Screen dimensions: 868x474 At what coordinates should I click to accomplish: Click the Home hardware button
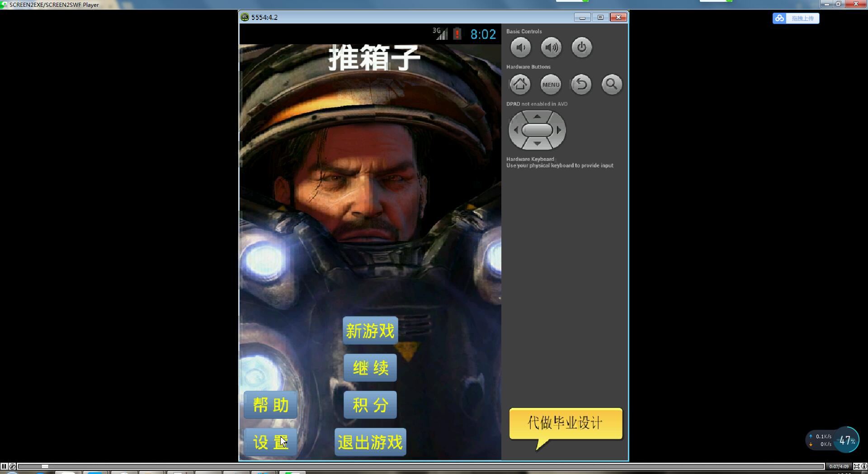(520, 85)
